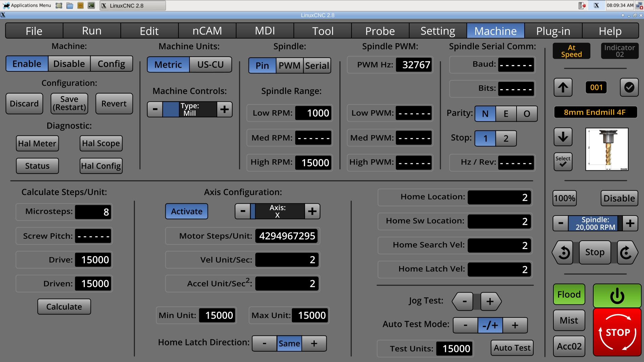Start the Auto Test
Viewport: 644px width, 362px height.
point(512,348)
